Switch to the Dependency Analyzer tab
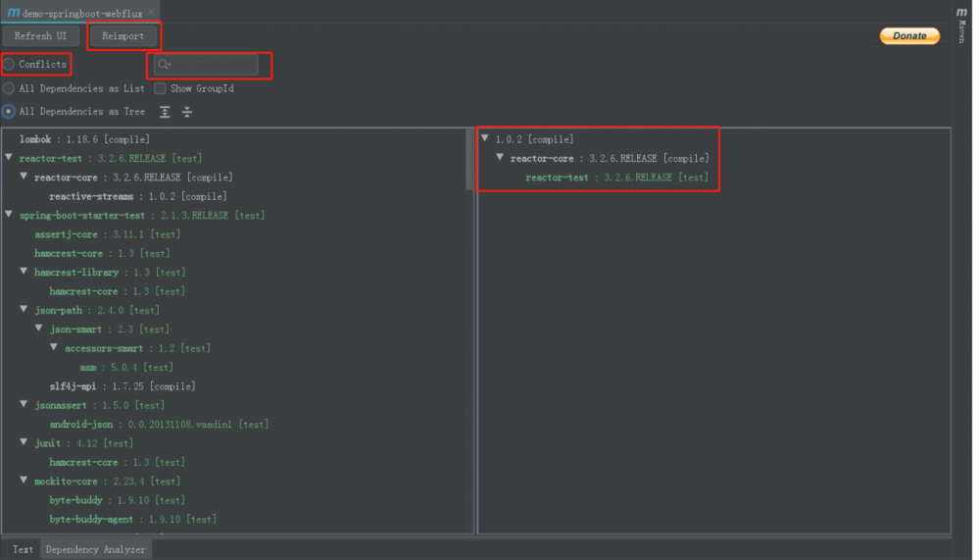Screen dimensions: 980x560 click(x=95, y=549)
